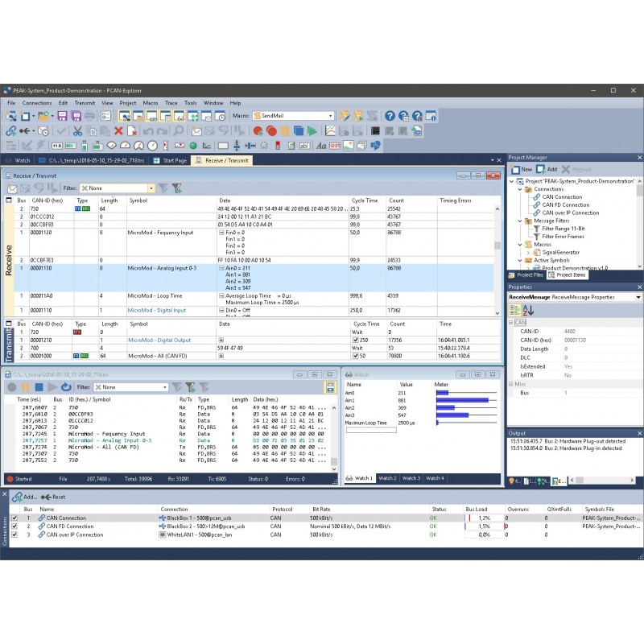This screenshot has width=644, height=644.
Task: Click the New button in Project Manager
Action: click(522, 169)
